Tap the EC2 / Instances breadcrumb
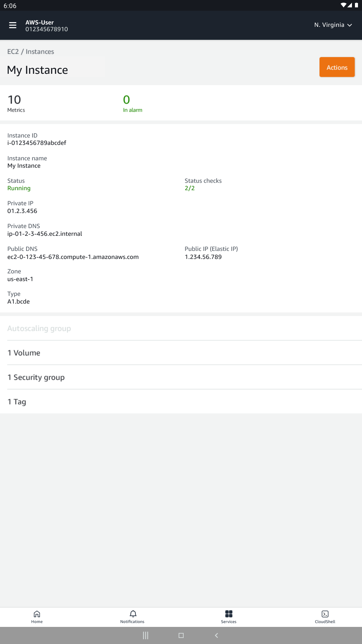This screenshot has width=362, height=644. pyautogui.click(x=31, y=51)
